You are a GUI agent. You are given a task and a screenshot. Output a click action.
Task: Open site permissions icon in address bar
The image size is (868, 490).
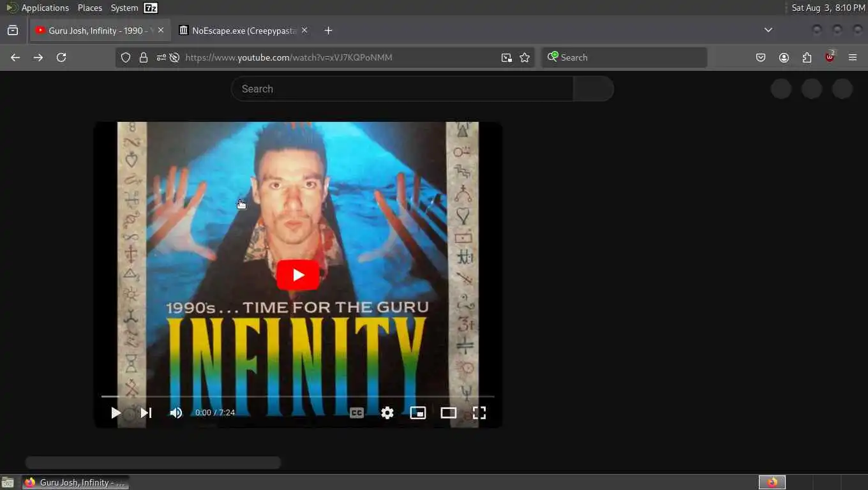[161, 57]
